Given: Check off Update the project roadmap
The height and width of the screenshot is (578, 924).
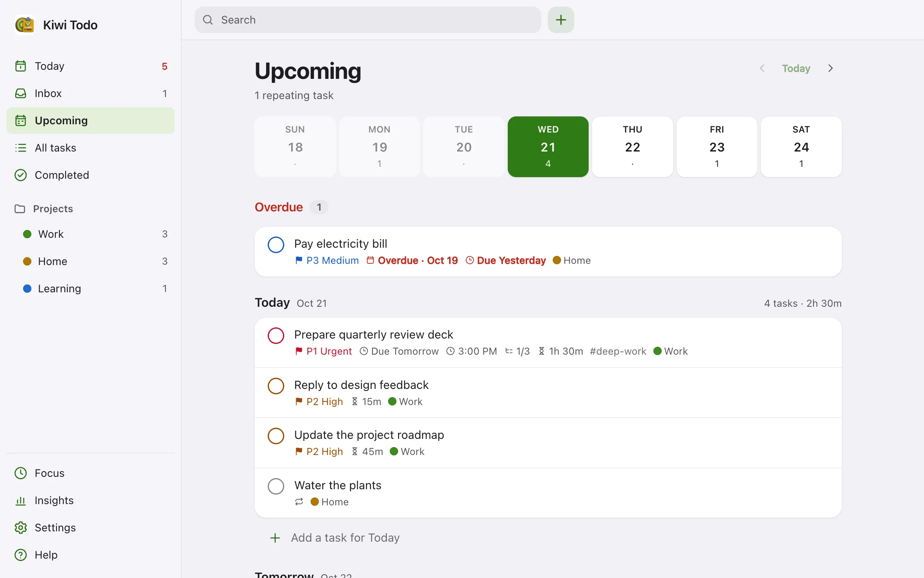Looking at the screenshot, I should (276, 436).
